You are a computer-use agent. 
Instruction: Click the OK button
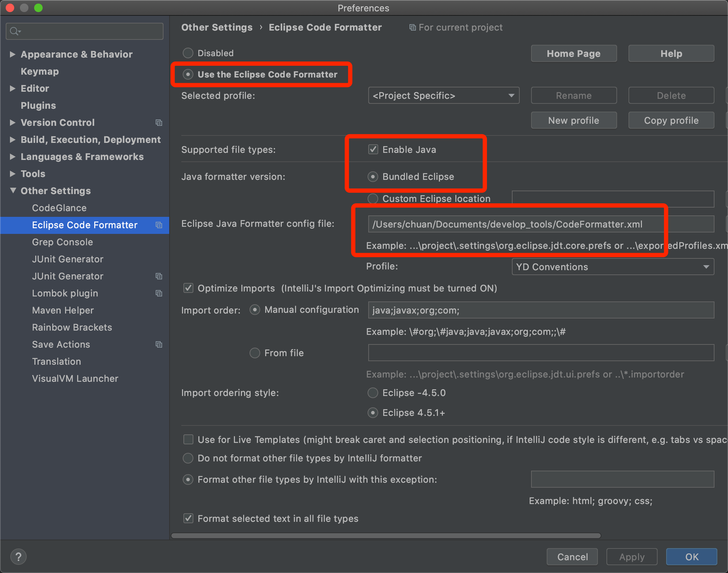pos(691,557)
